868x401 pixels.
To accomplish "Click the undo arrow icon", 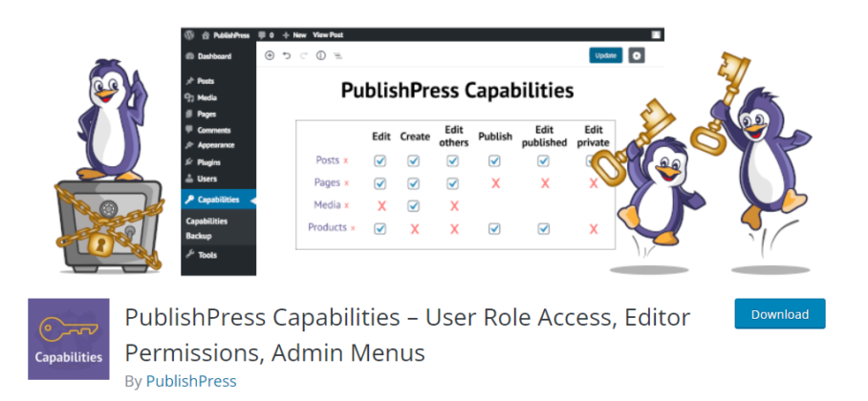I will click(x=287, y=55).
